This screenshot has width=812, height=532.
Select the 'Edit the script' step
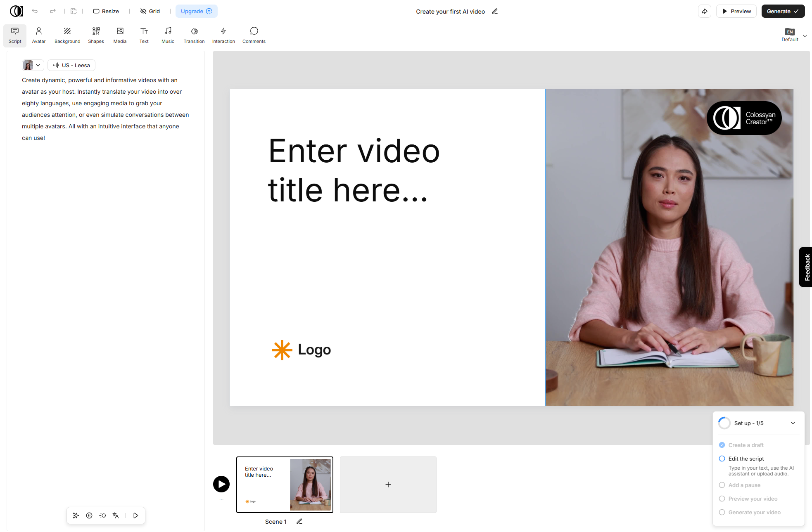746,459
